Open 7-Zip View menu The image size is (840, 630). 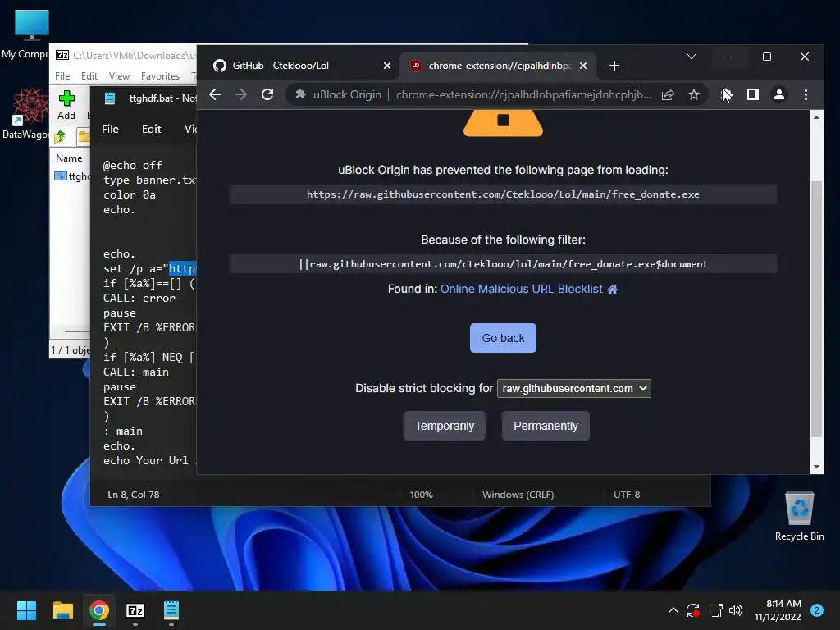click(x=119, y=76)
